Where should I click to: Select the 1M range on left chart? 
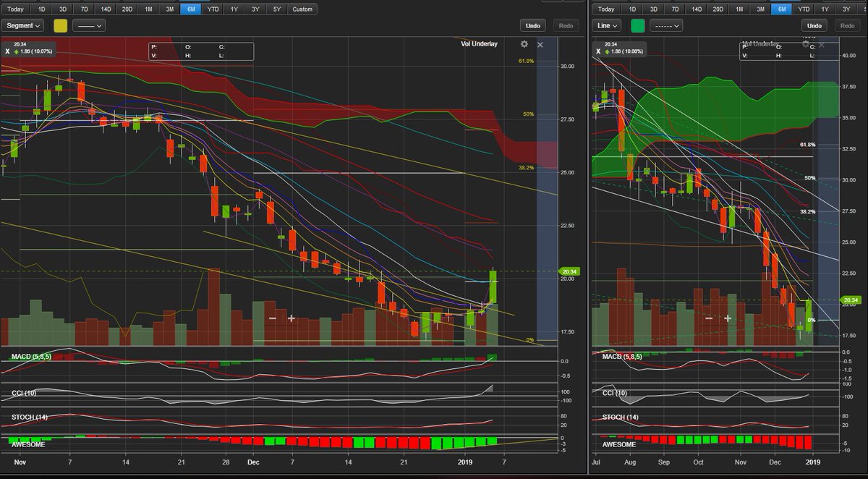(x=148, y=9)
